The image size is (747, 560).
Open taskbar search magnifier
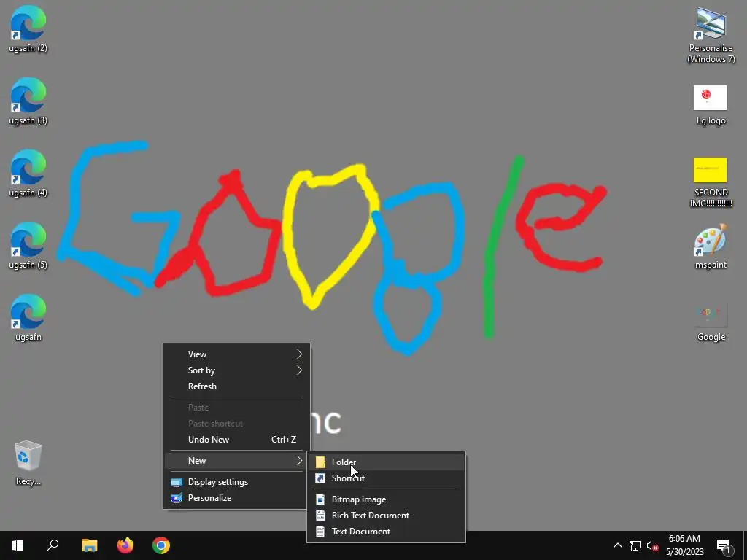click(x=53, y=545)
